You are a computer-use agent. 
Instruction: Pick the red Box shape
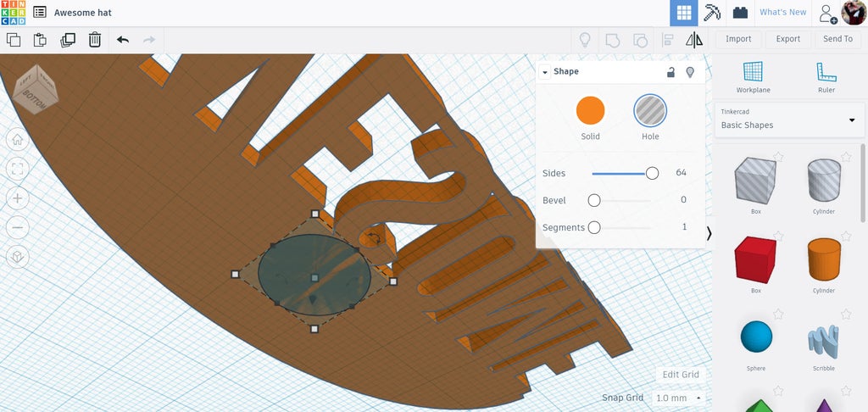(x=755, y=259)
